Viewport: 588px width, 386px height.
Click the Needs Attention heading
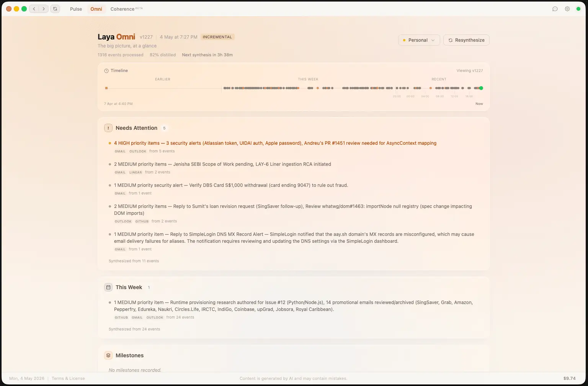tap(136, 128)
